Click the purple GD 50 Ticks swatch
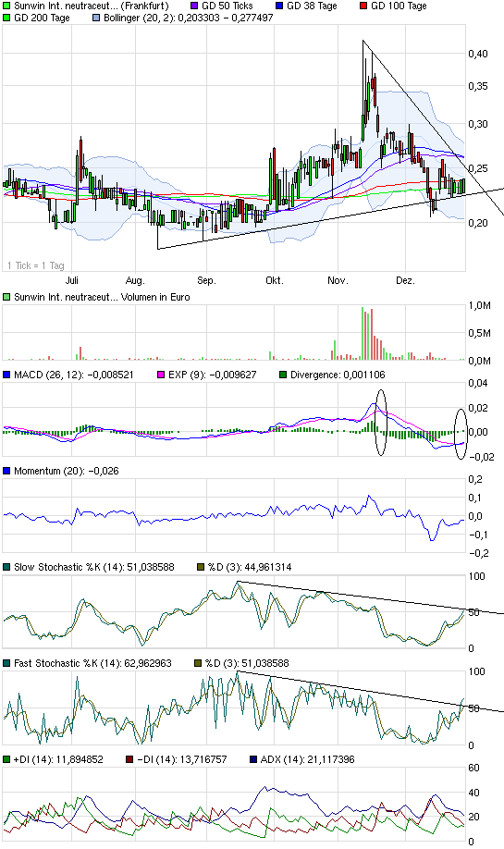 [194, 6]
